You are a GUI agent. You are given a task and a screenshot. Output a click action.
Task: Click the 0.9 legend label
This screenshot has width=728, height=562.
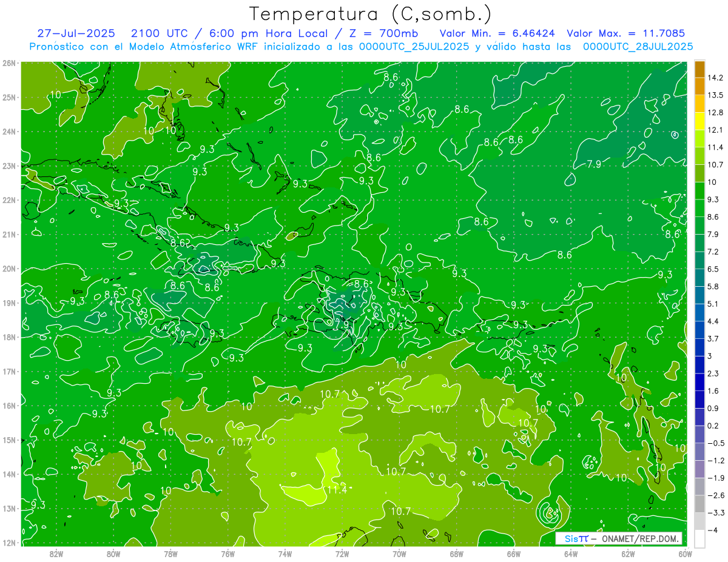[x=713, y=409]
